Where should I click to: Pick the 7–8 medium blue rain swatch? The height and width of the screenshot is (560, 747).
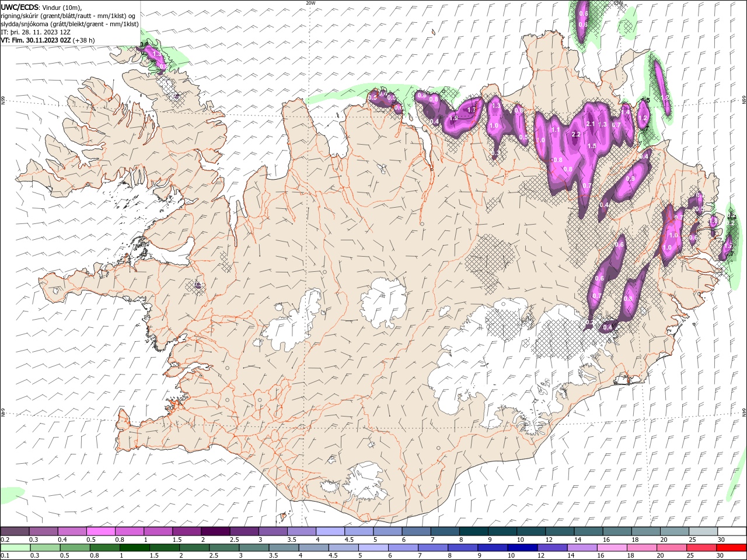pyautogui.click(x=432, y=547)
